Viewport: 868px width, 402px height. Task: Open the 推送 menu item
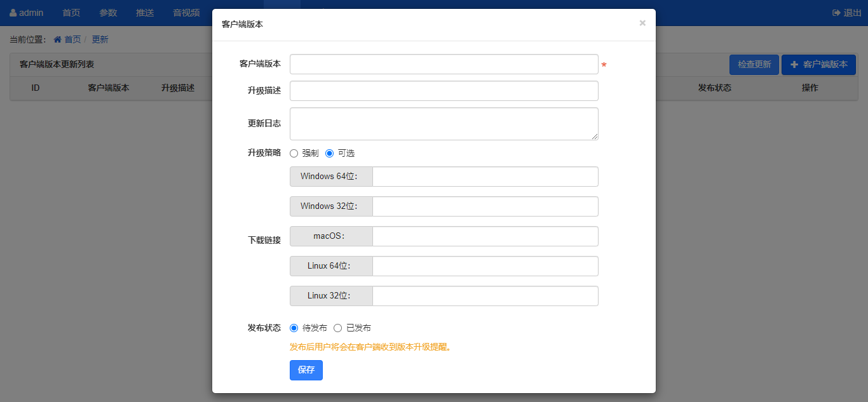[x=145, y=13]
